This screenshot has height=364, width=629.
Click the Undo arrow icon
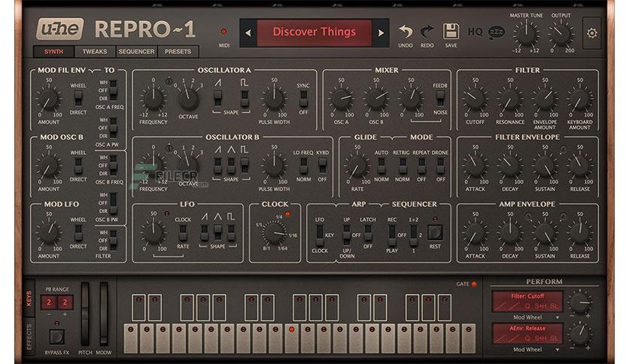tap(405, 32)
